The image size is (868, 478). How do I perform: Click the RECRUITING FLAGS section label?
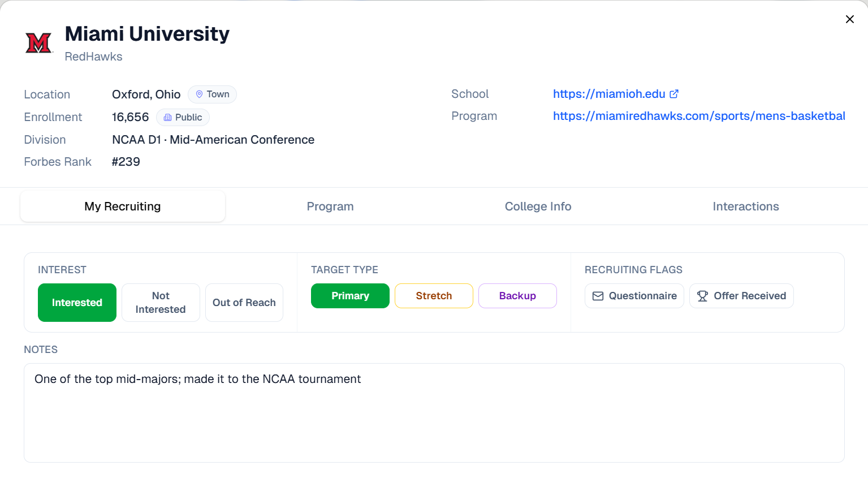tap(633, 270)
